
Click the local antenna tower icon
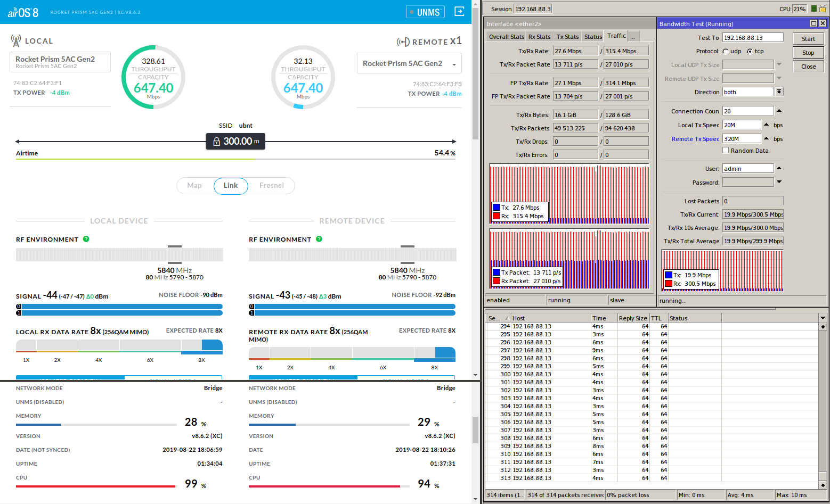16,40
